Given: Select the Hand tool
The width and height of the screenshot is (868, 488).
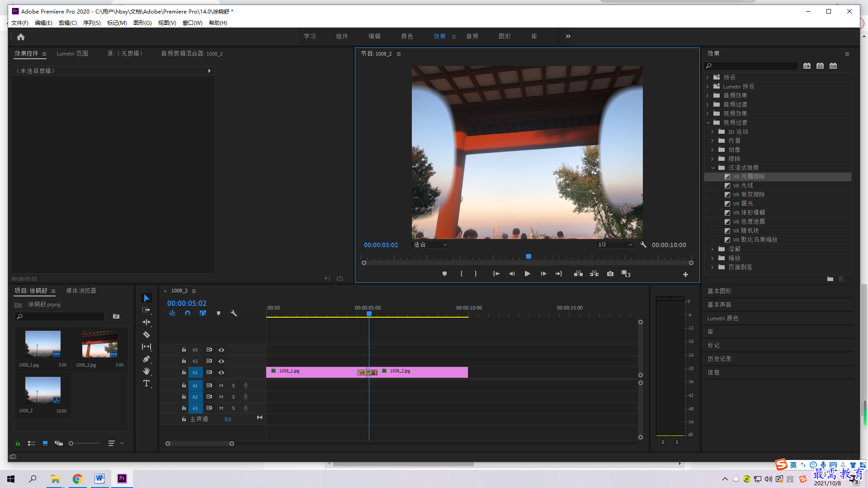Looking at the screenshot, I should click(x=146, y=371).
